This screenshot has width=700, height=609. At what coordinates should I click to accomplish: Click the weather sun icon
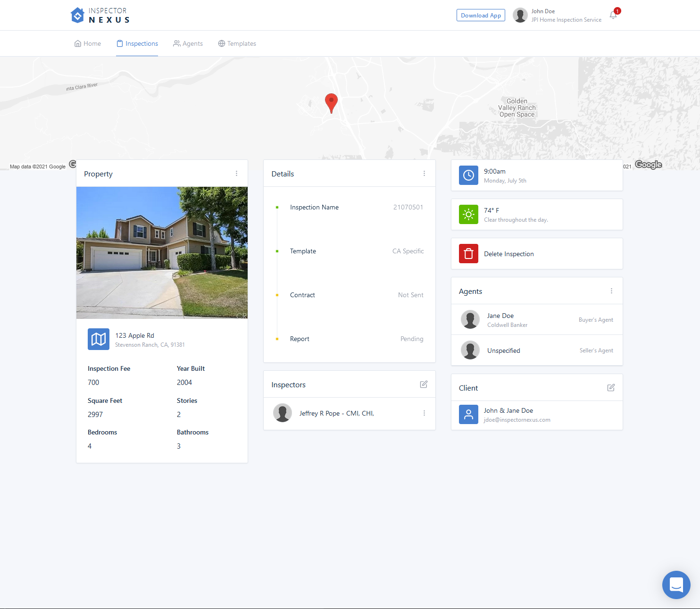pyautogui.click(x=468, y=214)
